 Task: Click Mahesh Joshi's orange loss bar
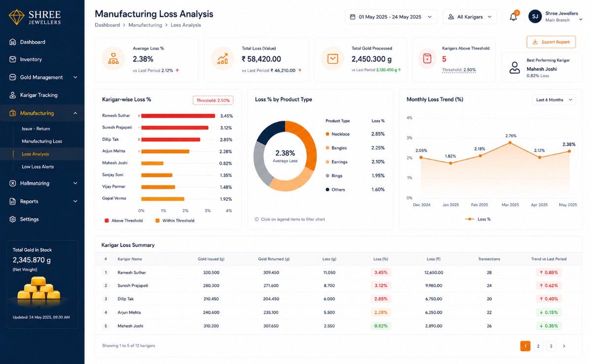coord(152,163)
